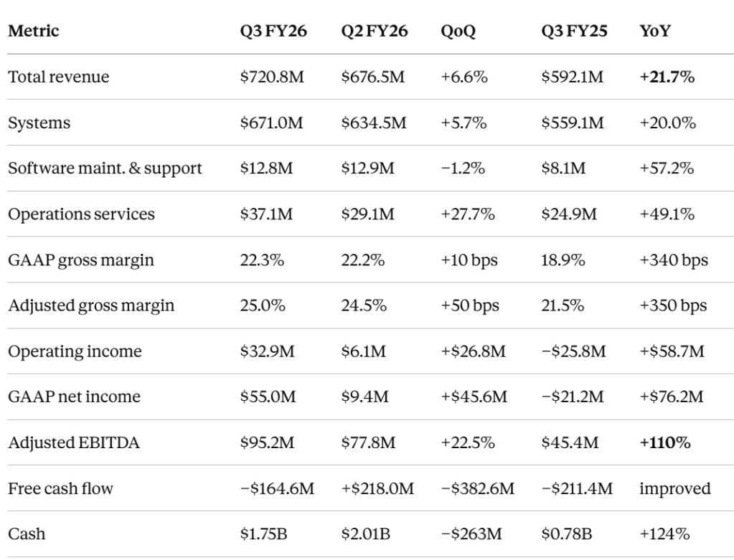Click the Q3 FY25 column header
This screenshot has height=560, width=734.
point(574,31)
